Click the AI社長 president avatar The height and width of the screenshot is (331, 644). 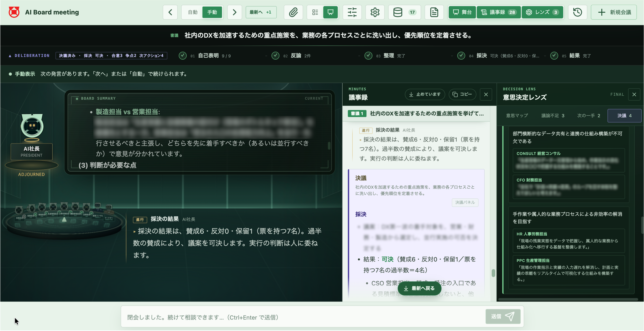(x=32, y=126)
